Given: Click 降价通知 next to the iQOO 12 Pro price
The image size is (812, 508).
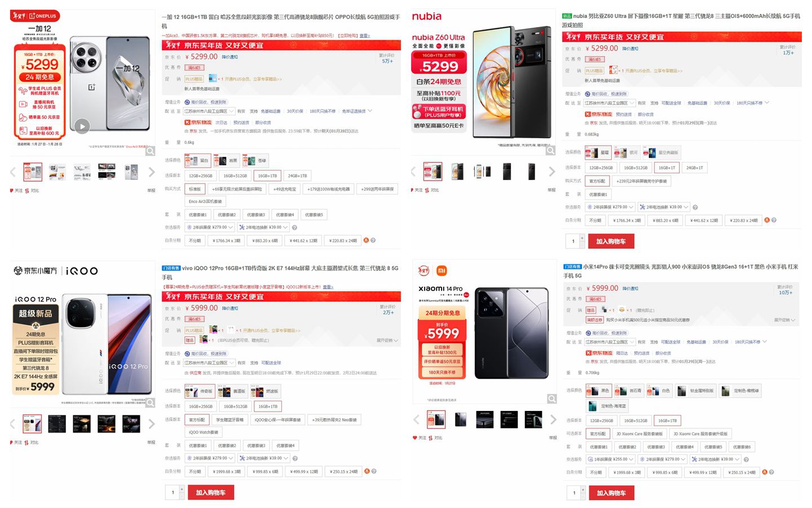Looking at the screenshot, I should point(230,308).
